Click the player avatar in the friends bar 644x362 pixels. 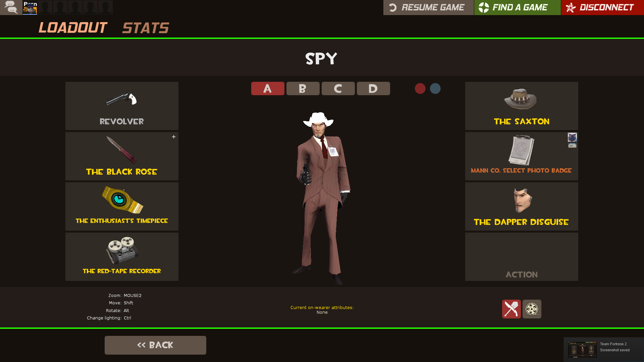pyautogui.click(x=30, y=7)
